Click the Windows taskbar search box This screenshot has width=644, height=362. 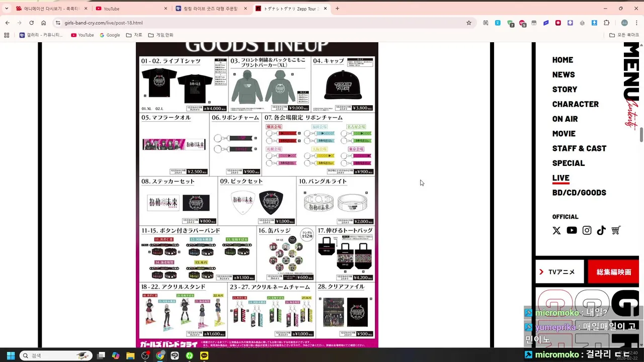point(56,355)
